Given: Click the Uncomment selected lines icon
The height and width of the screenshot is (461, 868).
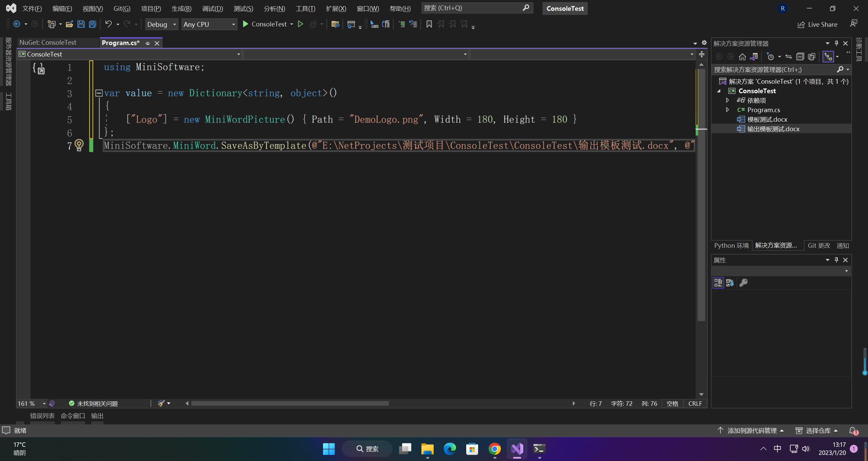Looking at the screenshot, I should coord(413,24).
